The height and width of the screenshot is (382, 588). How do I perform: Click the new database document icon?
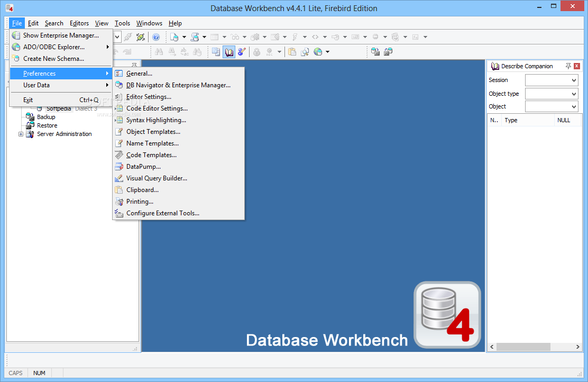[174, 37]
